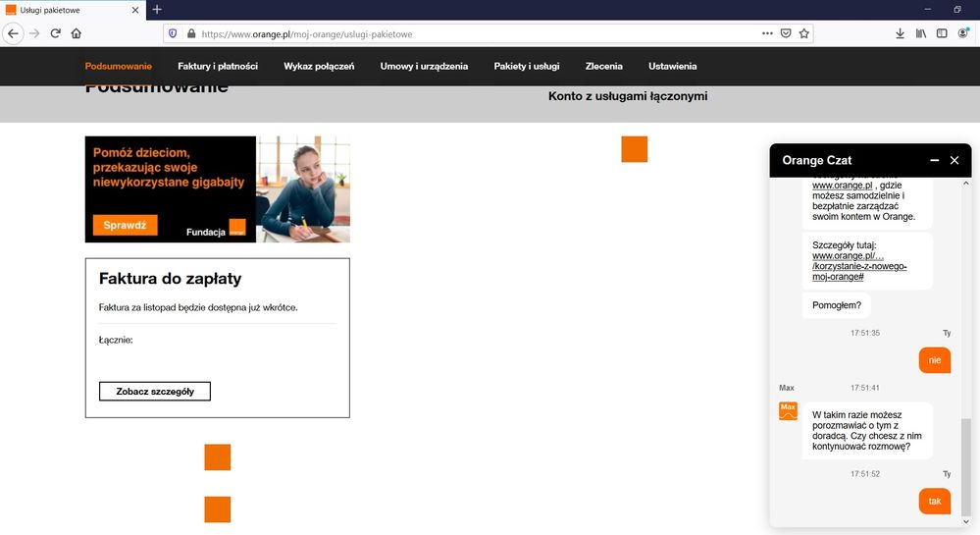Image resolution: width=980 pixels, height=535 pixels.
Task: Click the 'W takim razie możesz' message
Action: coord(867,431)
